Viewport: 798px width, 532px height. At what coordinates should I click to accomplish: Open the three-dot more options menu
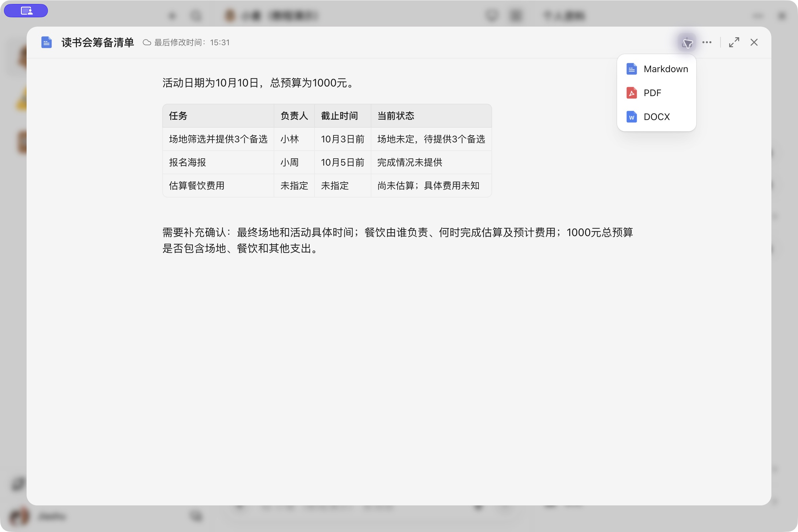pyautogui.click(x=707, y=43)
